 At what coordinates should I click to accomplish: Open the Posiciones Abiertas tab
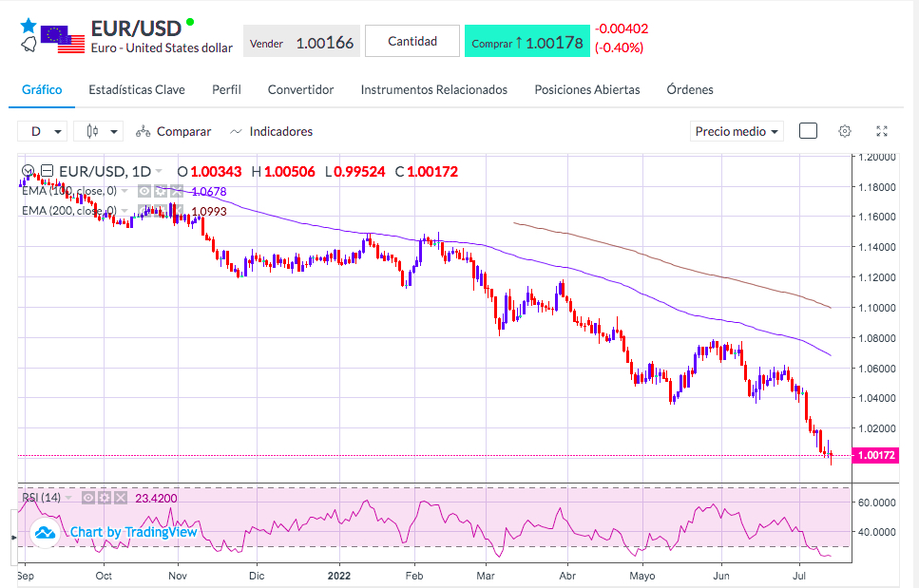(x=586, y=89)
